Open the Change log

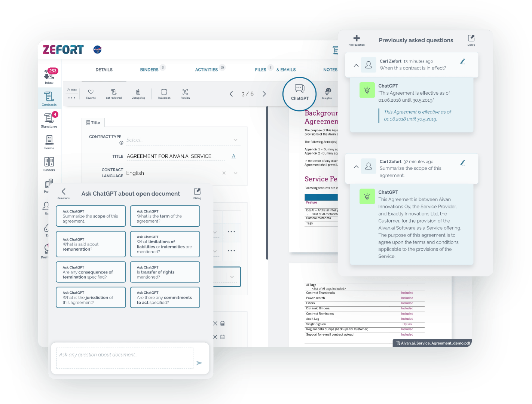138,94
